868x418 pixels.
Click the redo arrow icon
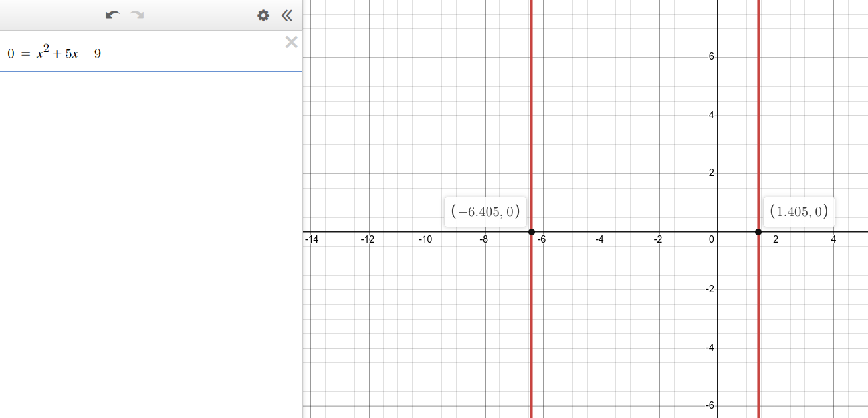point(137,15)
